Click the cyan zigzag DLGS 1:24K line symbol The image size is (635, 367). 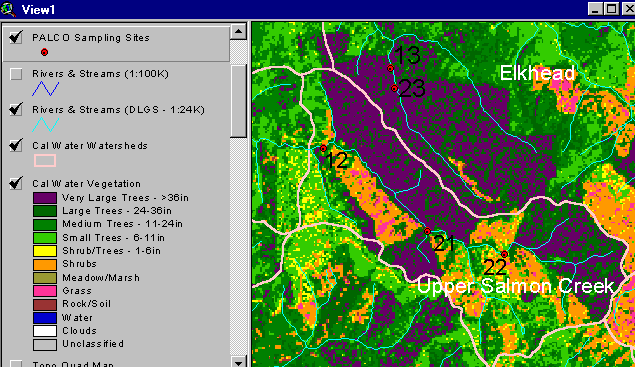pyautogui.click(x=45, y=125)
